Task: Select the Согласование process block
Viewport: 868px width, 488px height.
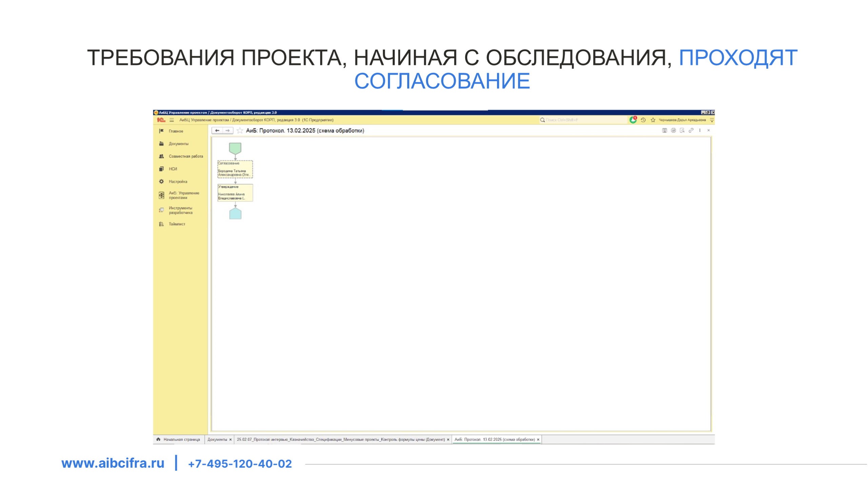Action: click(x=235, y=169)
